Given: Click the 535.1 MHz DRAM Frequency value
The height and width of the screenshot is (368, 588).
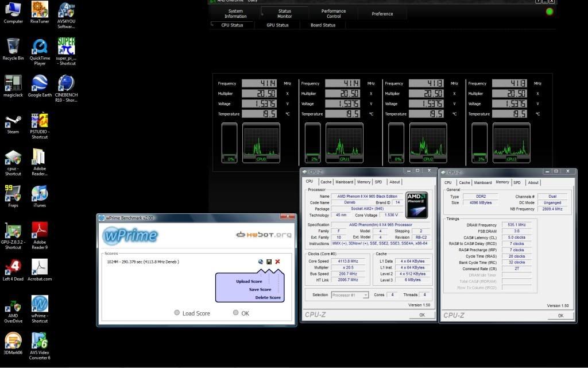Looking at the screenshot, I should click(517, 225).
